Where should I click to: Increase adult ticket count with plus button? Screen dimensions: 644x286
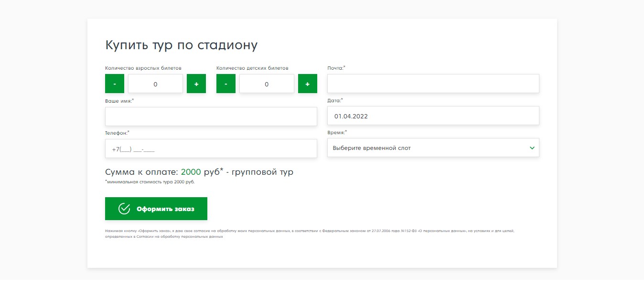(196, 84)
